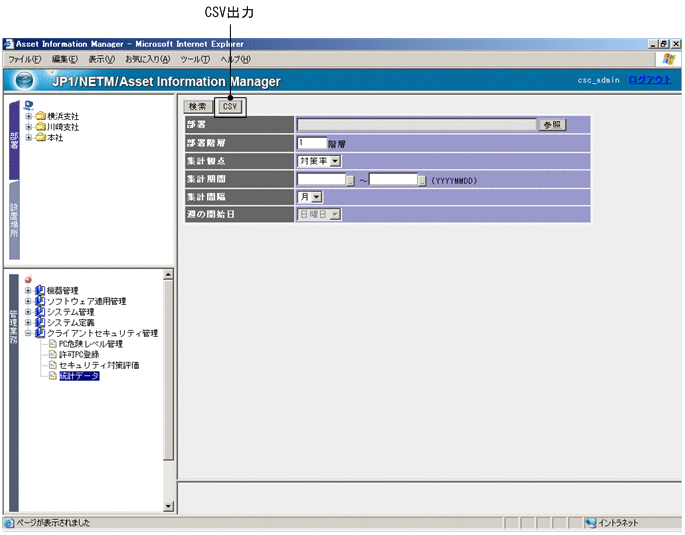Click the Internet Explorer title bar icon

click(x=9, y=44)
